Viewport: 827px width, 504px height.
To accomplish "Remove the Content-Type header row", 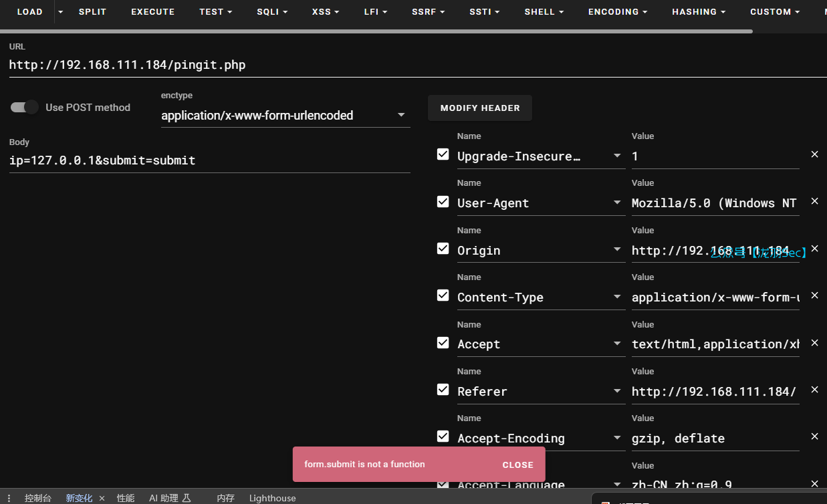I will pos(814,295).
